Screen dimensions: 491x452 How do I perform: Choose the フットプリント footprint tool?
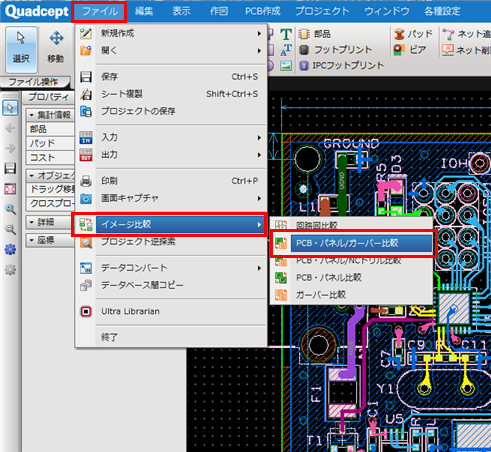(x=335, y=50)
